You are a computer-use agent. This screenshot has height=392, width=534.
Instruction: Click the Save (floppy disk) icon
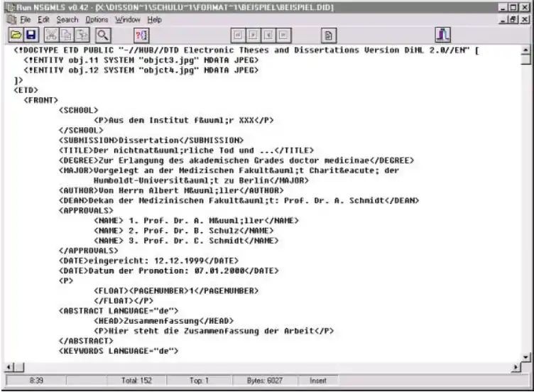[x=31, y=35]
